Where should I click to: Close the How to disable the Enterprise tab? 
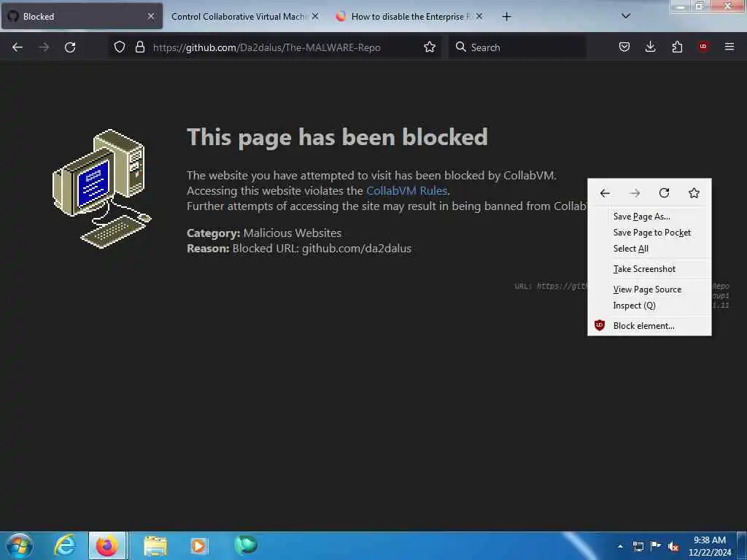pos(479,16)
